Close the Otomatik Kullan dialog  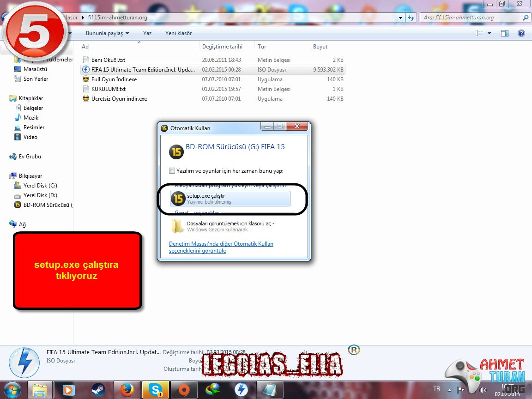click(x=297, y=126)
